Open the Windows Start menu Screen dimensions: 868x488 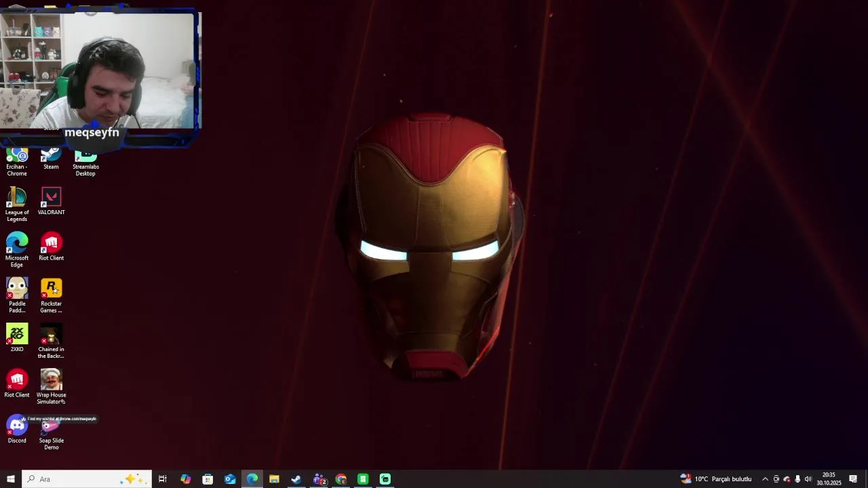coord(11,479)
